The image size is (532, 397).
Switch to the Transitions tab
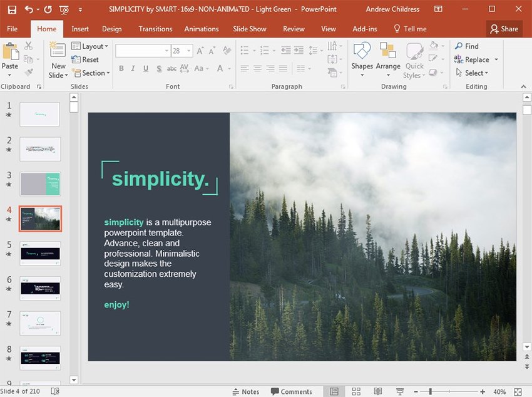[155, 29]
